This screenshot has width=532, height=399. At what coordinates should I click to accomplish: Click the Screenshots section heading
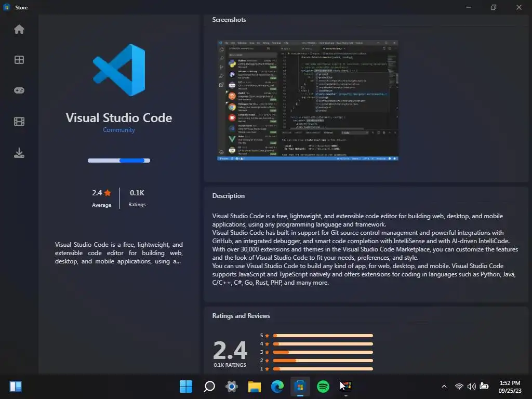(x=229, y=20)
